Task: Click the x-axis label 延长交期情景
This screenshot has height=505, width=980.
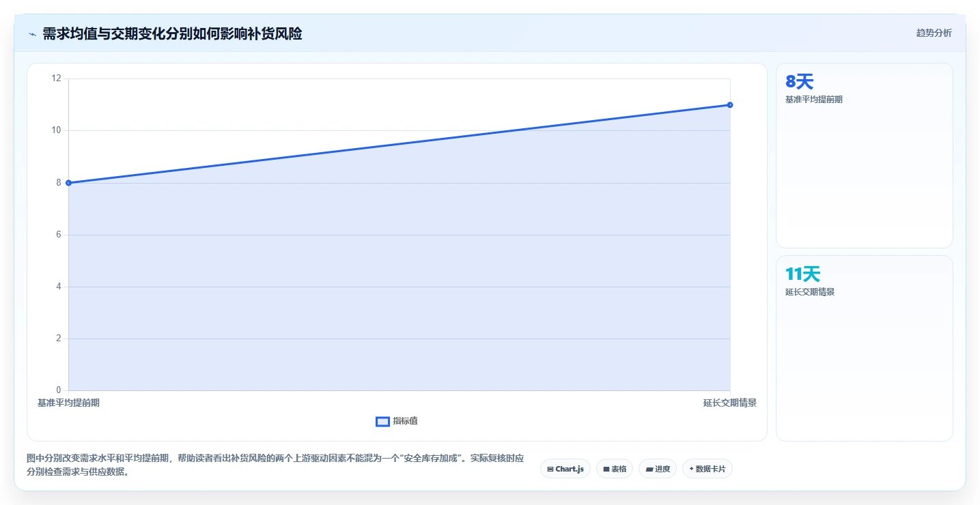Action: coord(730,403)
